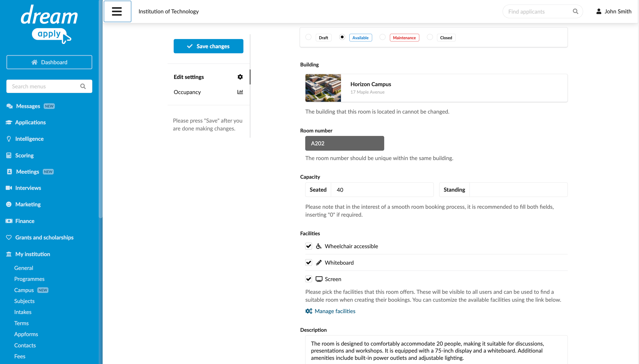Click the user profile icon beside John Smith
This screenshot has width=639, height=364.
[598, 11]
